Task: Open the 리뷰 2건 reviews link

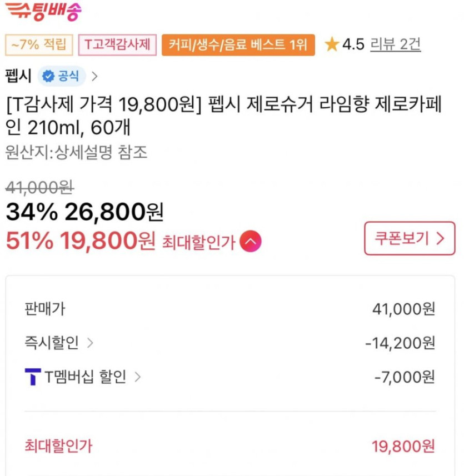Action: 395,44
